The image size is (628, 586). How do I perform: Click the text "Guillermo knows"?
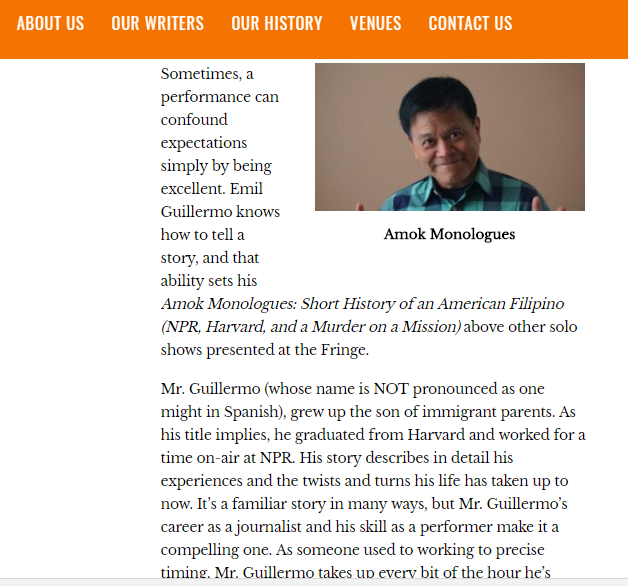(x=220, y=212)
